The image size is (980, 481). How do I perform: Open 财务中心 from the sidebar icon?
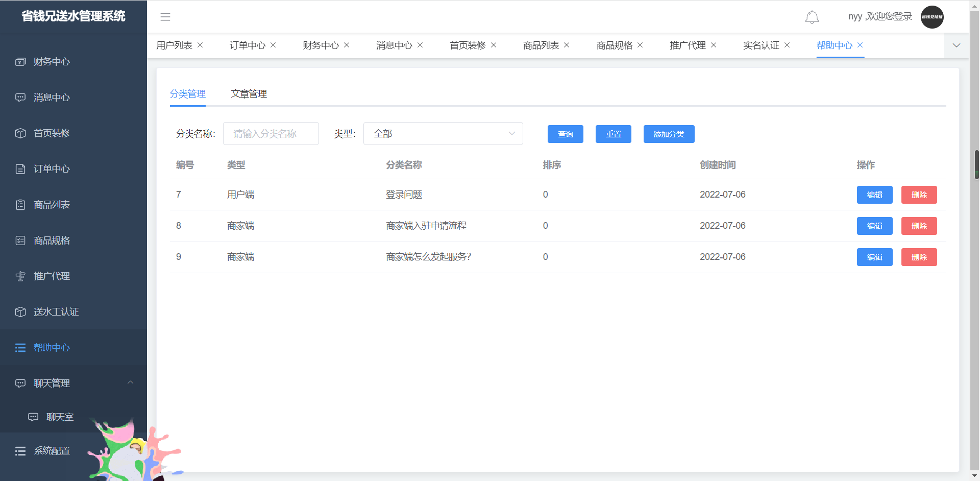[20, 62]
